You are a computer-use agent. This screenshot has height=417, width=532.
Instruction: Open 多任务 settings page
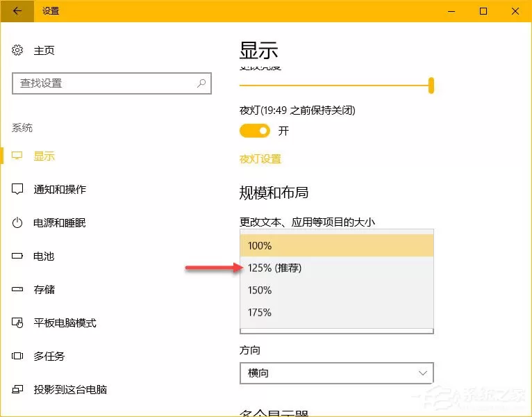(x=49, y=356)
